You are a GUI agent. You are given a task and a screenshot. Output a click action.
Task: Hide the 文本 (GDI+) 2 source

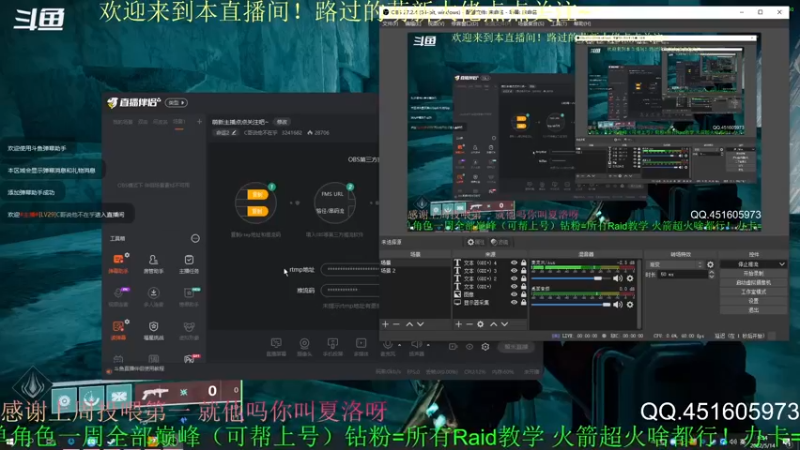[x=514, y=279]
